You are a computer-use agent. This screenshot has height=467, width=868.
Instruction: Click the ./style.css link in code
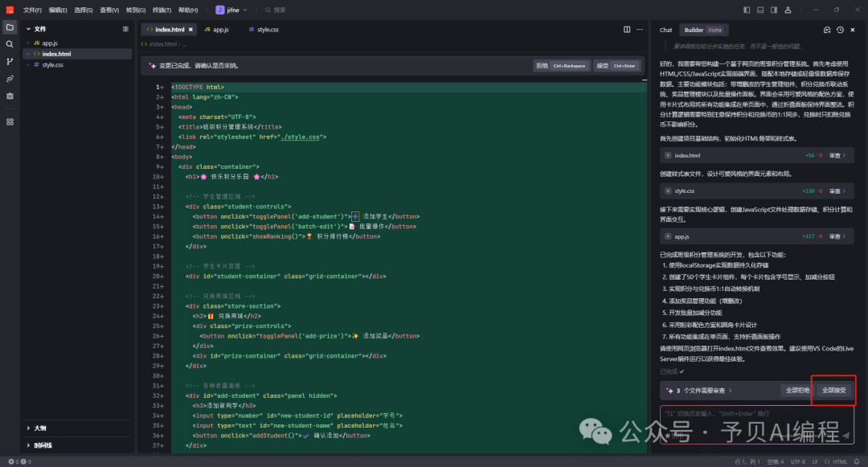coord(300,137)
